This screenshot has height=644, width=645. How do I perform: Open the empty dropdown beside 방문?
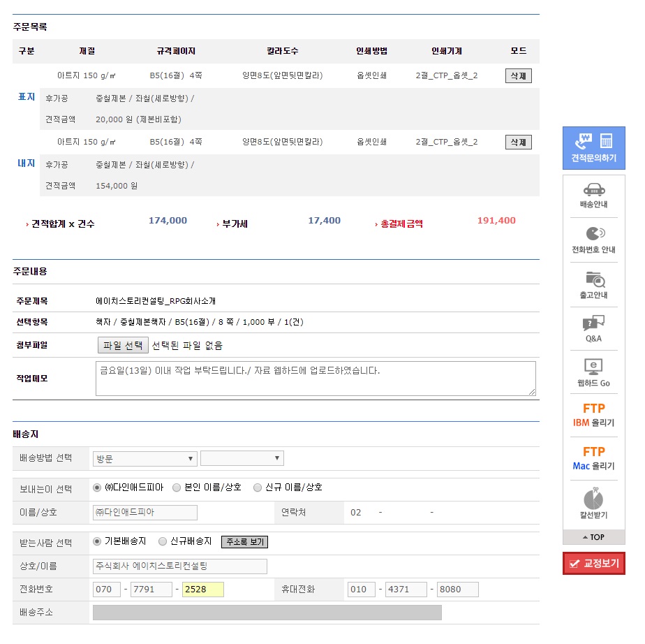coord(242,459)
